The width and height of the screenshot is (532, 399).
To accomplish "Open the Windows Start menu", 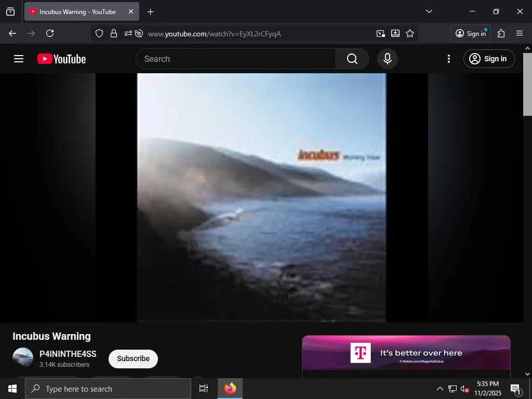I will click(12, 389).
